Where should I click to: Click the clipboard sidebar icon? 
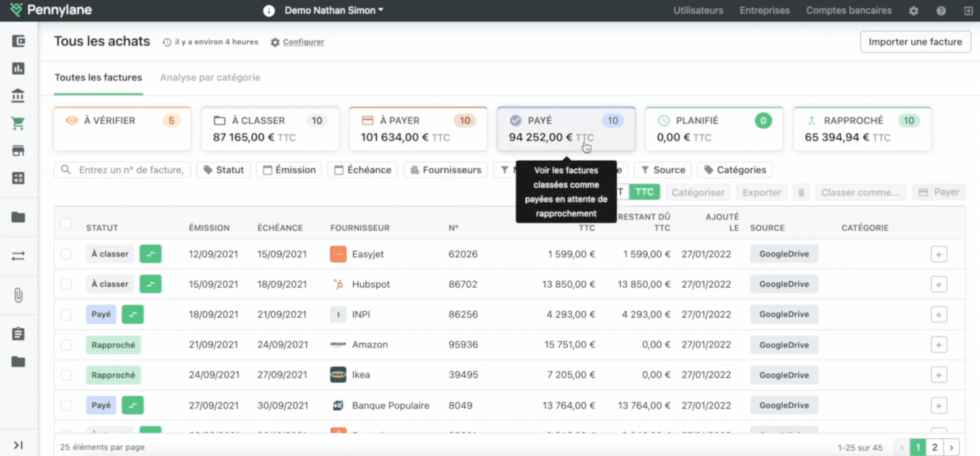pyautogui.click(x=18, y=334)
